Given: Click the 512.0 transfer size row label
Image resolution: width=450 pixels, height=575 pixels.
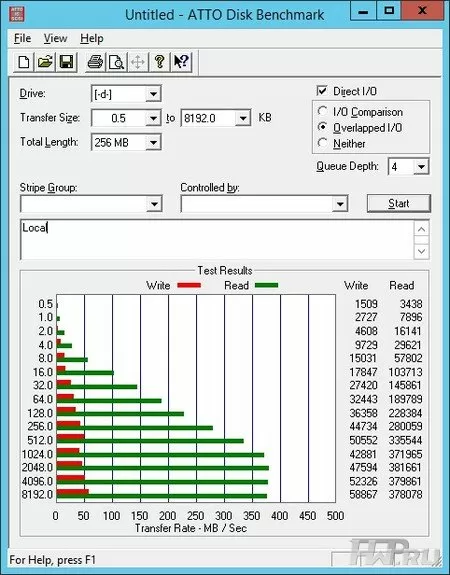Looking at the screenshot, I should coord(40,440).
